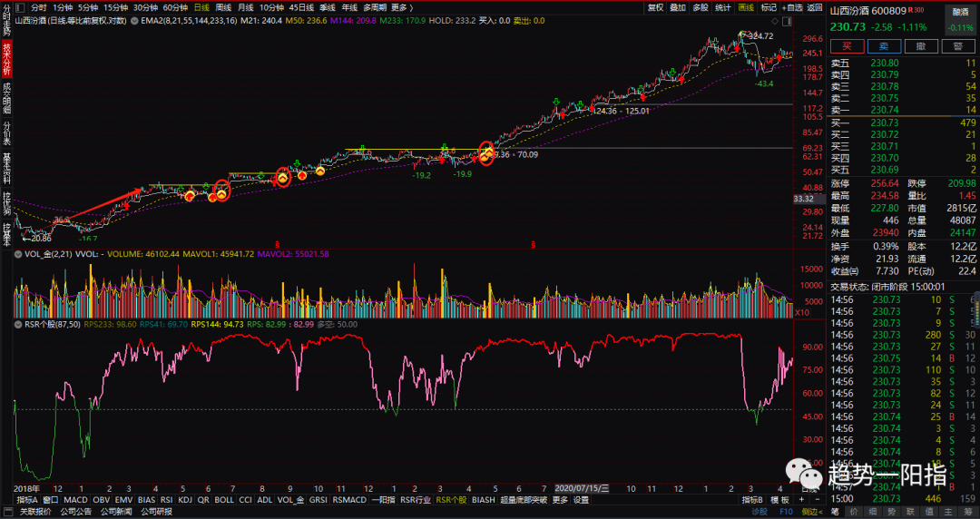The image size is (980, 519).
Task: Open the 统计 statistics tool
Action: (722, 7)
